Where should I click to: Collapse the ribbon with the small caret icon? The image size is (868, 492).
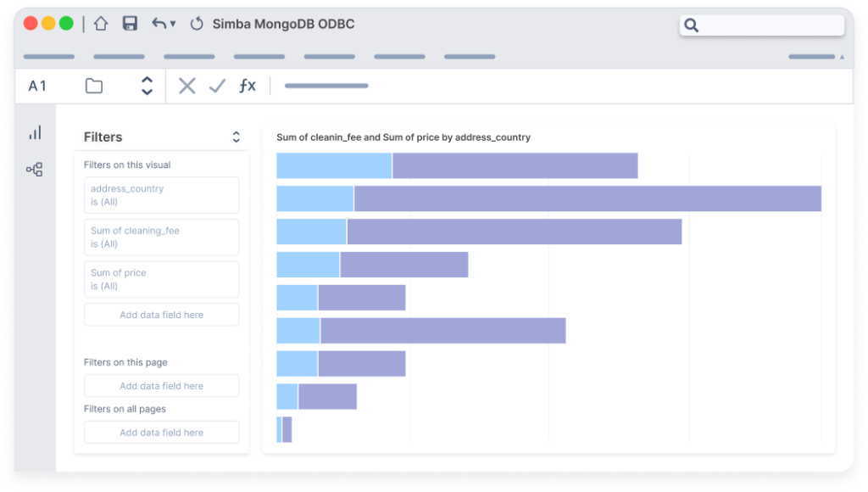(842, 56)
